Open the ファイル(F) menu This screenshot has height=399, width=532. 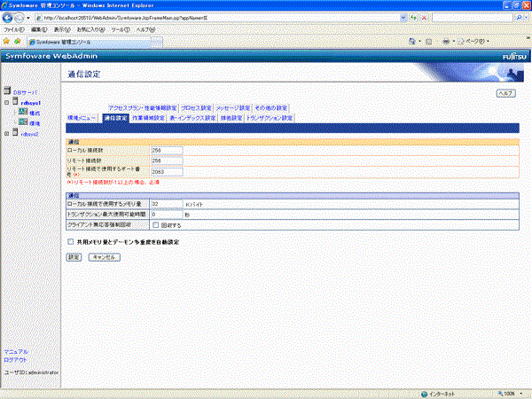14,29
